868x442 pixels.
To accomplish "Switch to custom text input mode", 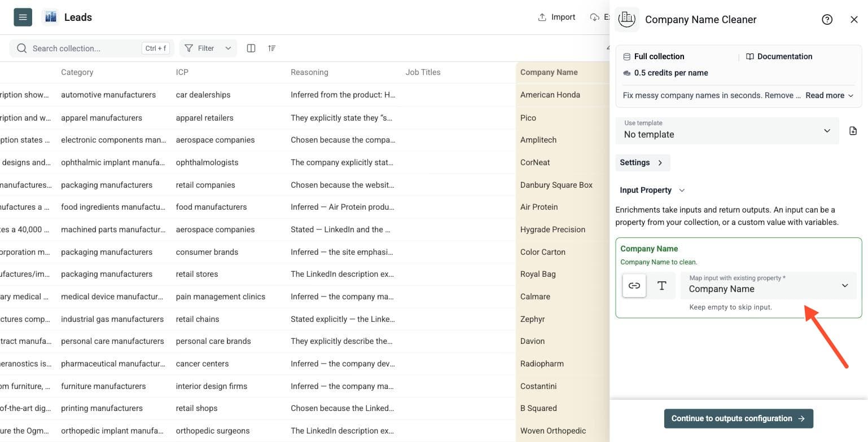I will coord(661,286).
